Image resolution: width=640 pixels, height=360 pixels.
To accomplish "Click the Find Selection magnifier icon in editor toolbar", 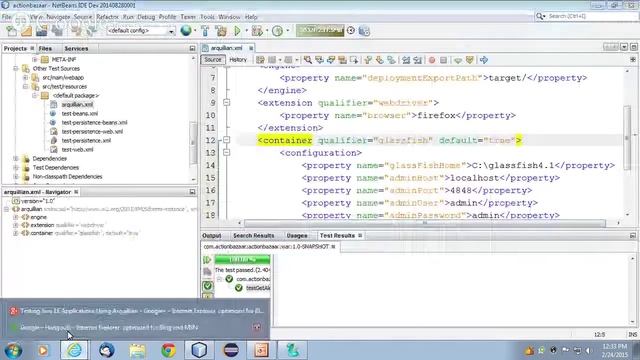I will pyautogui.click(x=308, y=60).
